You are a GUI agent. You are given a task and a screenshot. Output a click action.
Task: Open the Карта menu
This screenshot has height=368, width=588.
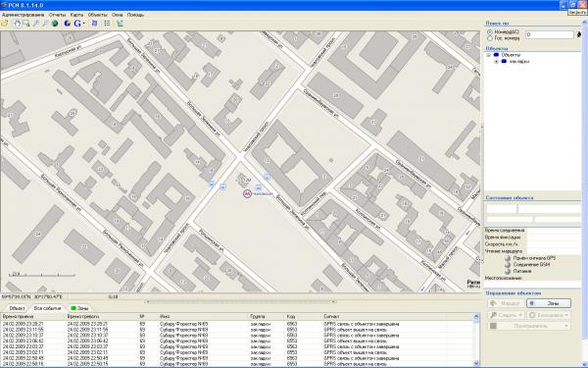76,15
